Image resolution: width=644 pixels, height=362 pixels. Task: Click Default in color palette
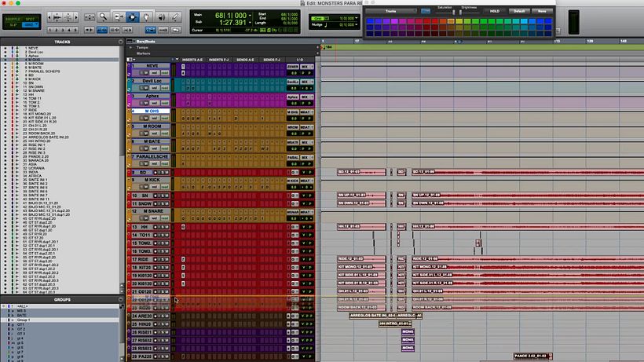point(518,11)
